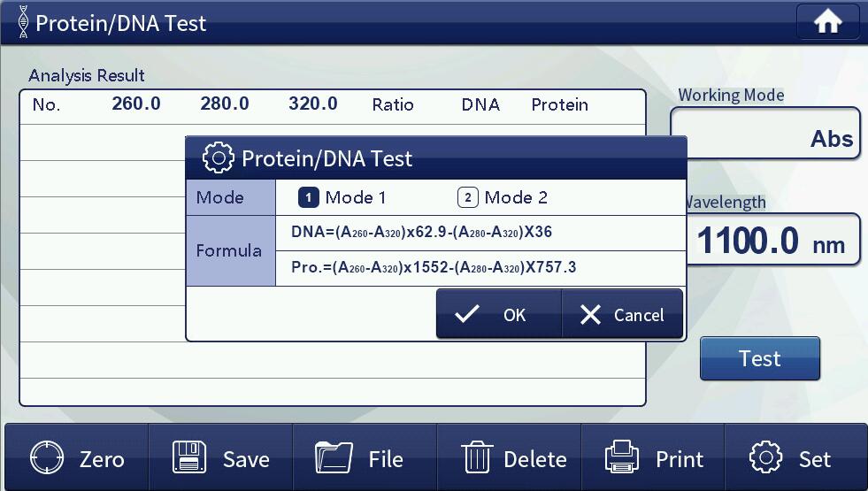This screenshot has height=491, width=868.
Task: Click the Working Mode Abs field
Action: click(765, 134)
